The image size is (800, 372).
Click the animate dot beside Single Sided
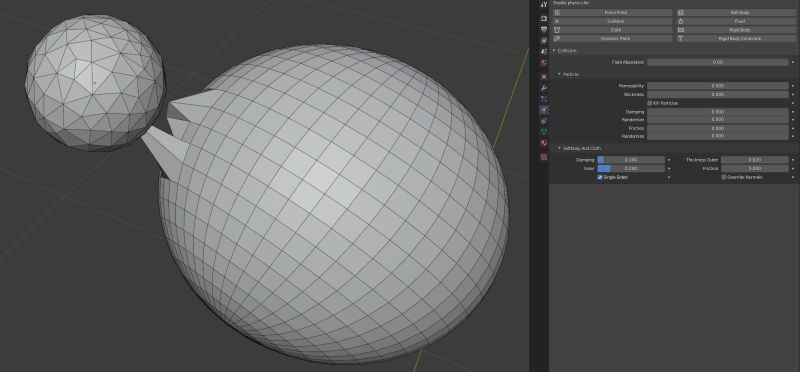click(x=669, y=177)
